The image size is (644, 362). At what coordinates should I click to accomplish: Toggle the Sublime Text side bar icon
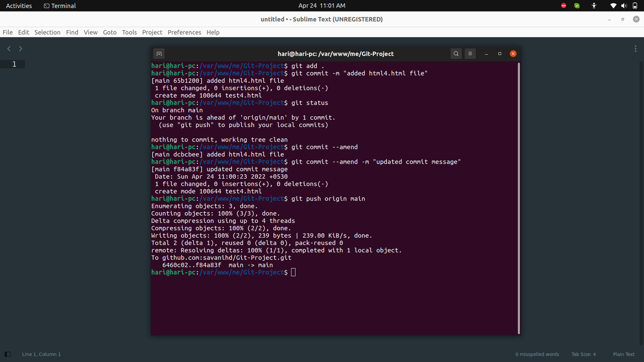pyautogui.click(x=8, y=354)
